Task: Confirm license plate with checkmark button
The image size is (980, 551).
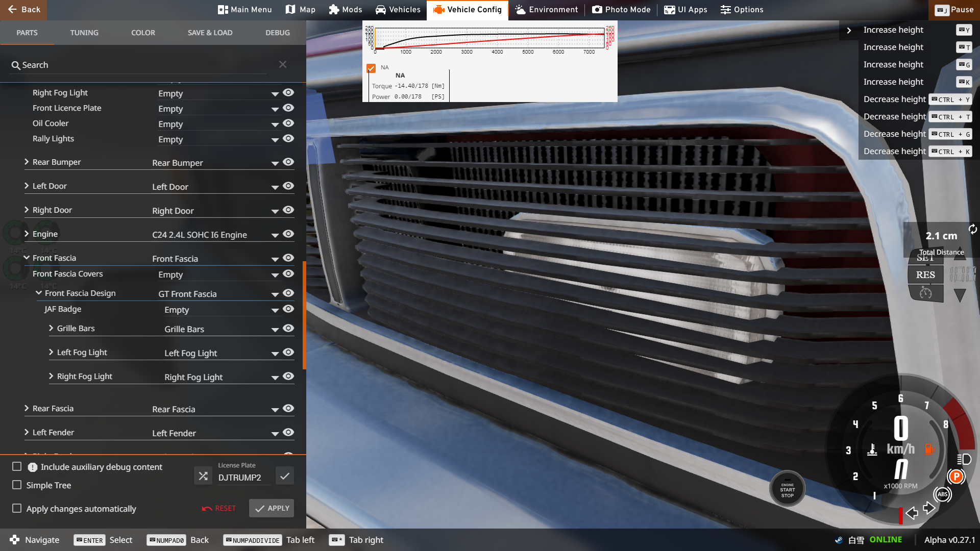Action: [x=285, y=476]
